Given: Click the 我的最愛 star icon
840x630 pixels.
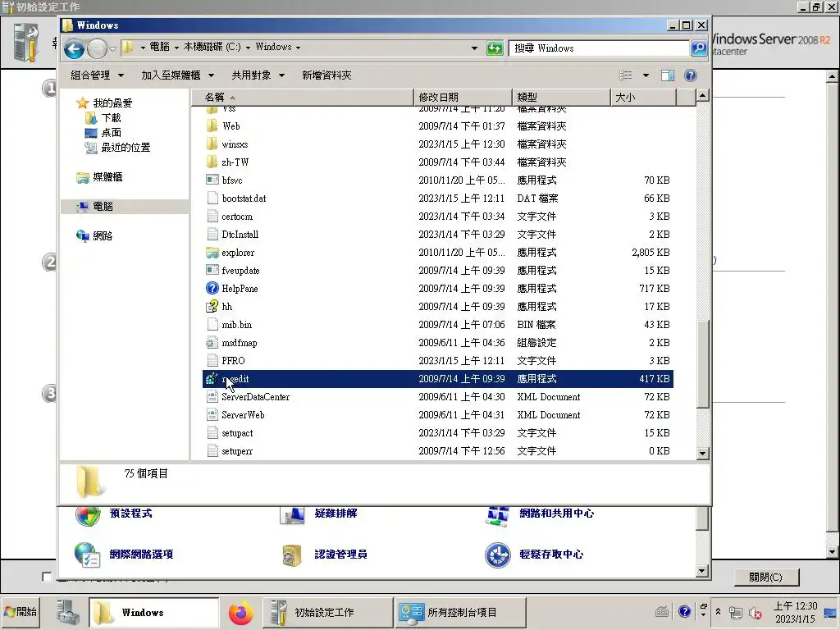Looking at the screenshot, I should pyautogui.click(x=82, y=103).
